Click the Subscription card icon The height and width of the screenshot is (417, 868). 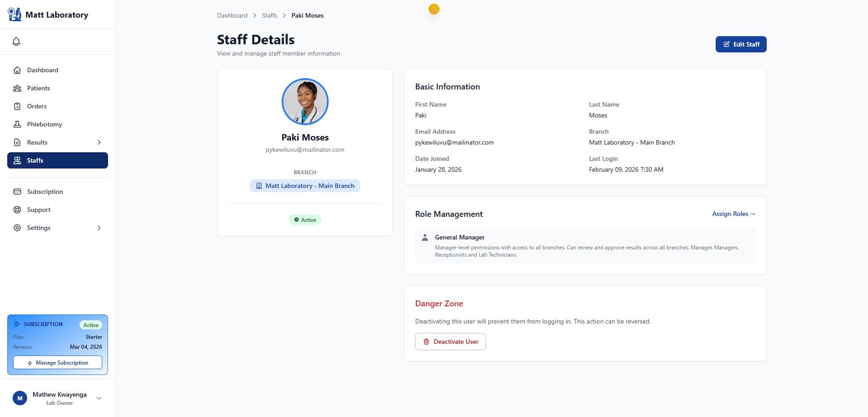17,192
